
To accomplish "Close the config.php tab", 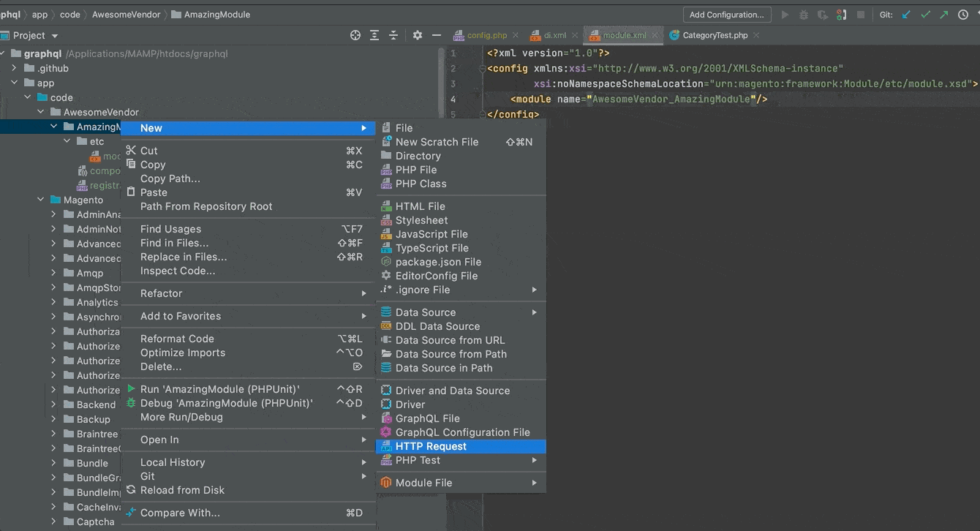I will coord(516,35).
